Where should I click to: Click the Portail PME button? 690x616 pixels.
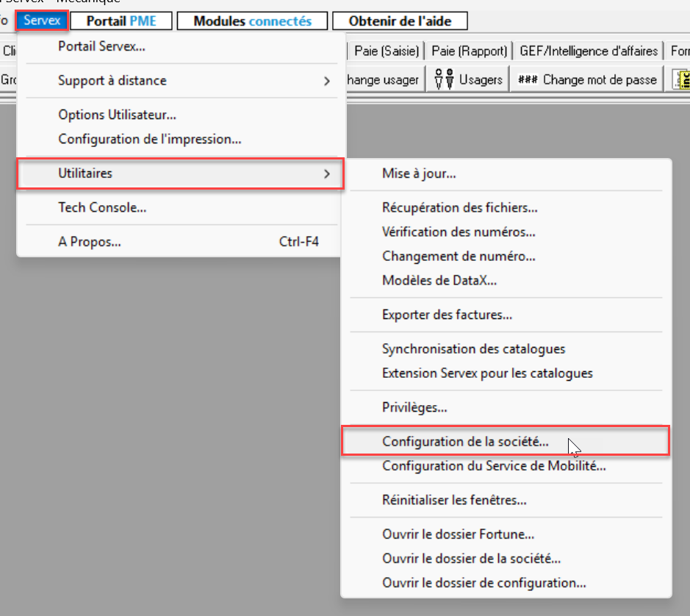point(121,21)
